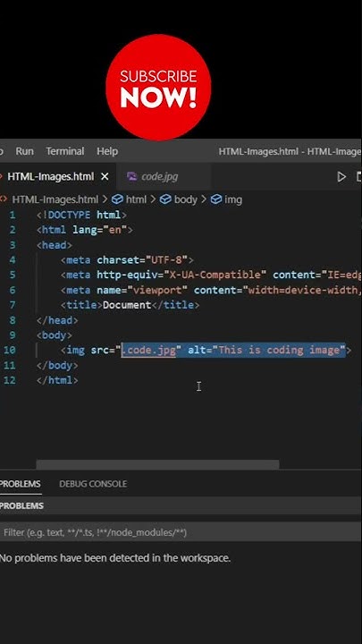The image size is (362, 644).
Task: Click the "viewport" name value
Action: pyautogui.click(x=157, y=290)
